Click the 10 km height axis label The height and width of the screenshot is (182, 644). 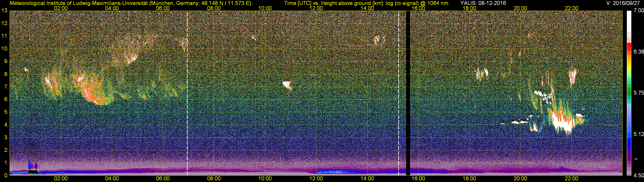(x=5, y=49)
